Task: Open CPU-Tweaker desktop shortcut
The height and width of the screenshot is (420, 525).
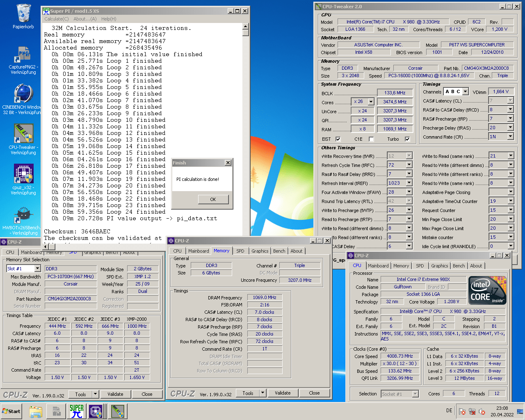Action: 23,139
